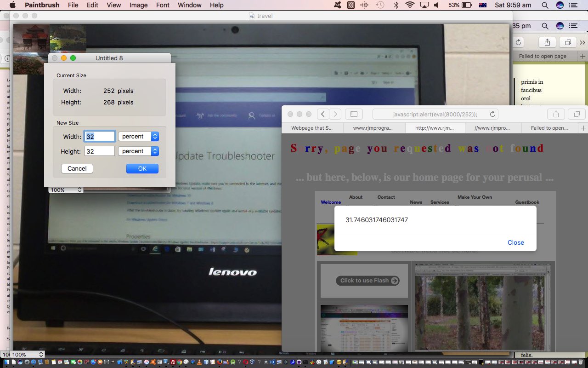The width and height of the screenshot is (588, 368).
Task: Go forward in front Safari window
Action: click(x=335, y=114)
